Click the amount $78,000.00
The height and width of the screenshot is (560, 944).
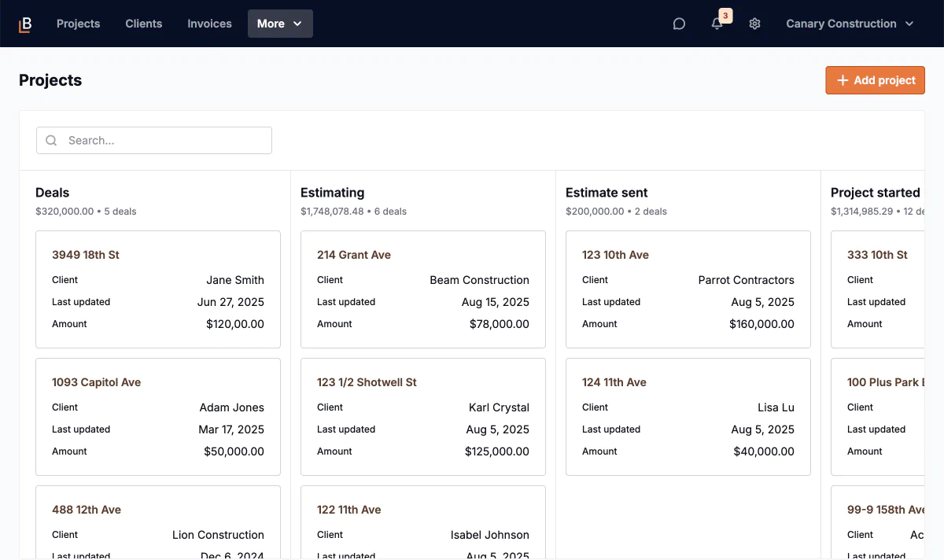click(500, 324)
